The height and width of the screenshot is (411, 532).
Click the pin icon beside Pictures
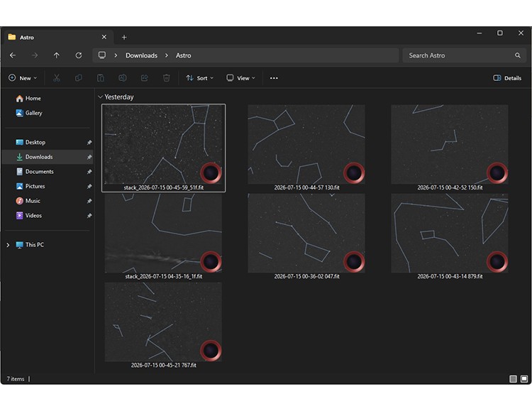[x=89, y=186]
